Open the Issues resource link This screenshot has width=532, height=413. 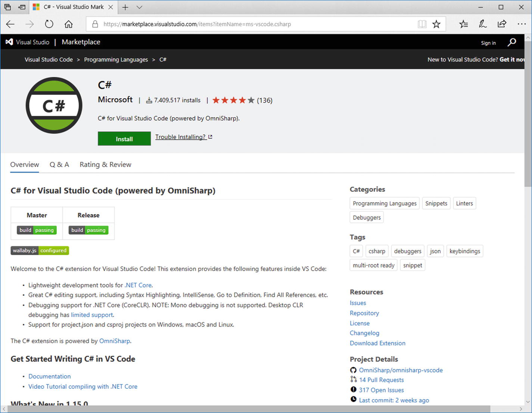[x=358, y=303]
